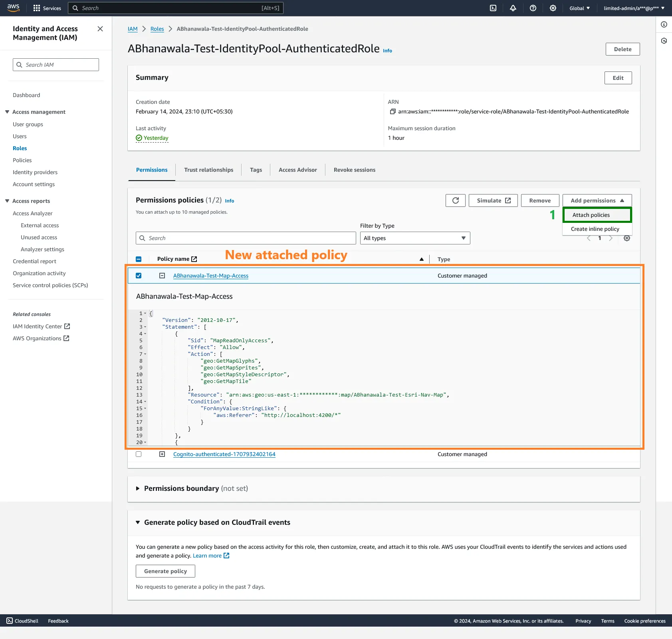Click the Generate policy button

pos(165,571)
